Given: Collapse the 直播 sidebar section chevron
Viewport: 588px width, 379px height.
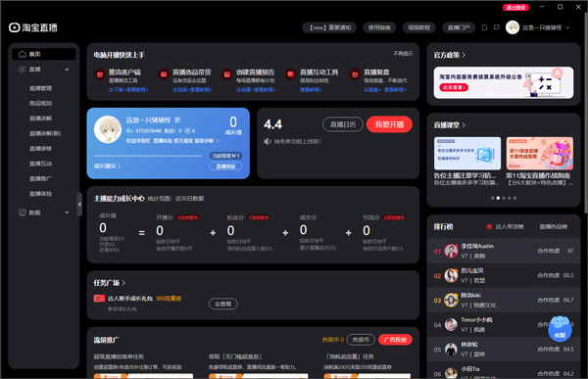Looking at the screenshot, I should [x=67, y=70].
